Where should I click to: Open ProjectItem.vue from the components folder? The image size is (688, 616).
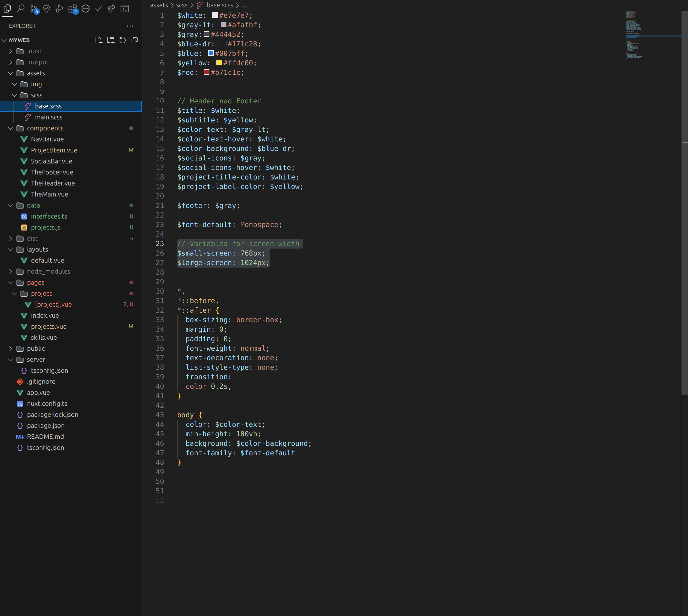(x=54, y=150)
